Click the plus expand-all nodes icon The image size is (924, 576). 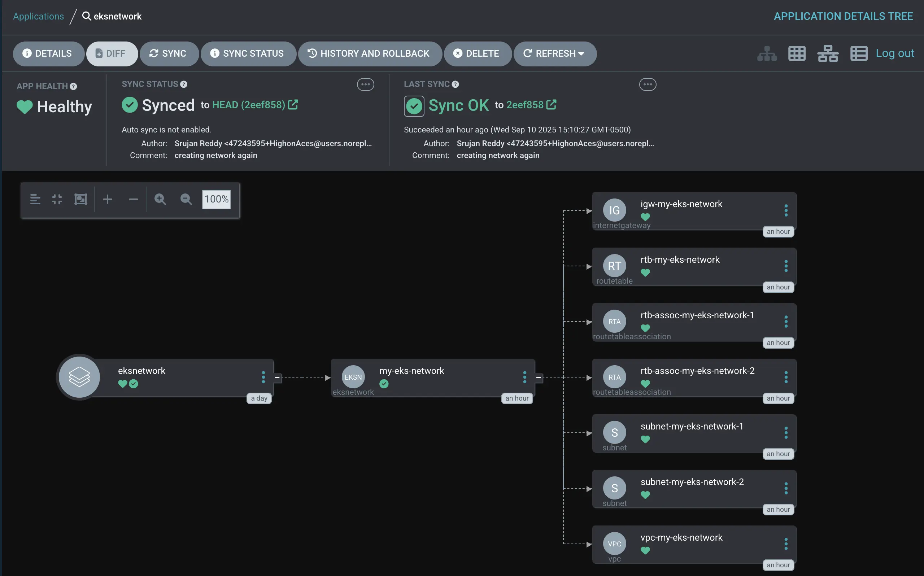(108, 199)
